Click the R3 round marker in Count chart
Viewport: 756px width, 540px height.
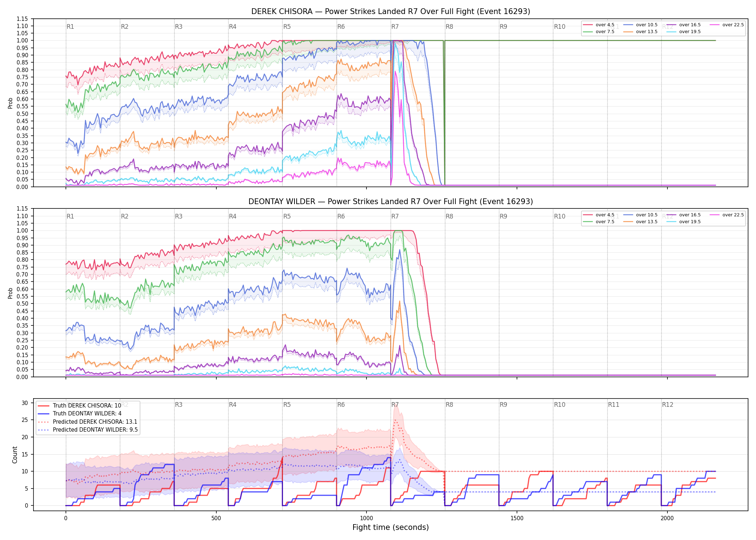tap(179, 405)
